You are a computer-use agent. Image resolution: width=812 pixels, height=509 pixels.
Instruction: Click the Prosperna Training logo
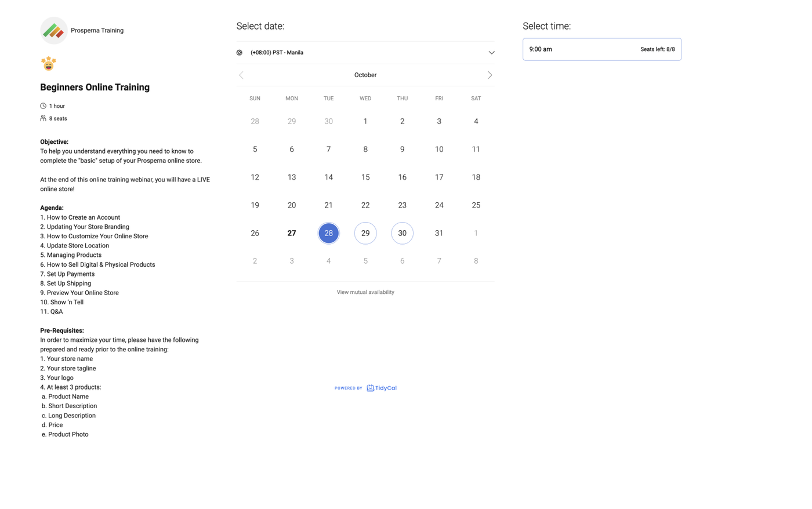pyautogui.click(x=53, y=31)
